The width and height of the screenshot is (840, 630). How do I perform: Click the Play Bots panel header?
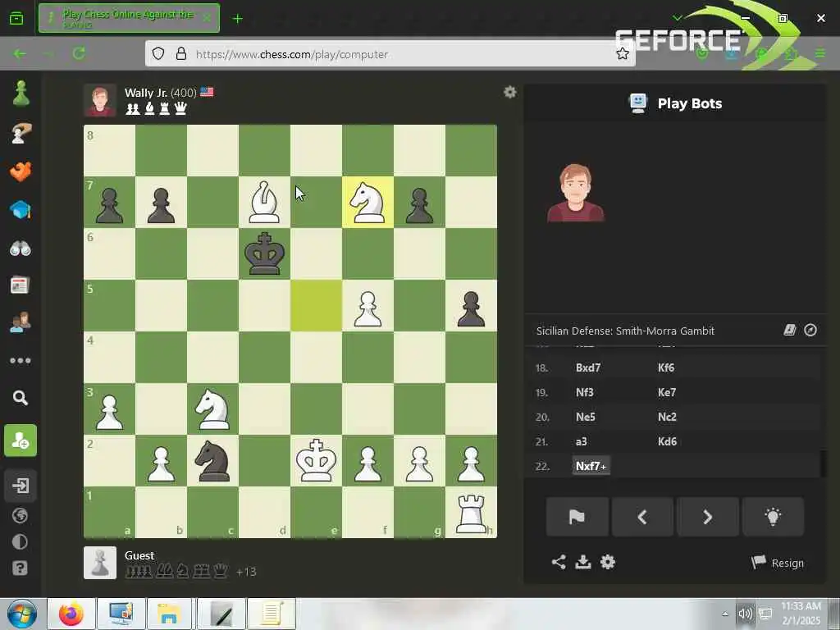click(675, 103)
